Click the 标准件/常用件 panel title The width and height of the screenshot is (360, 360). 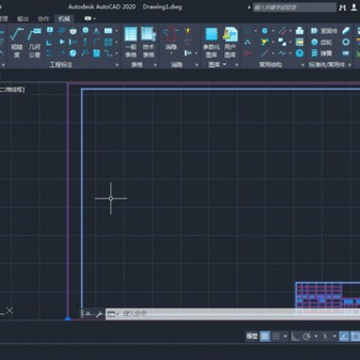point(327,65)
